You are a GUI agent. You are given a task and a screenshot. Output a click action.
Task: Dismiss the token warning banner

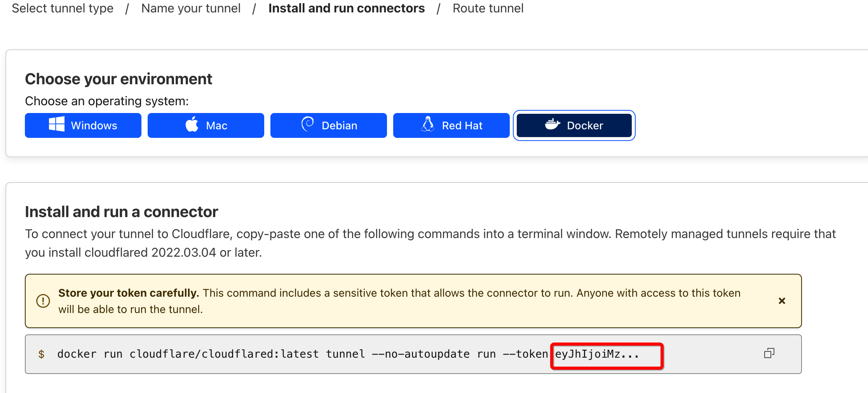click(x=782, y=301)
